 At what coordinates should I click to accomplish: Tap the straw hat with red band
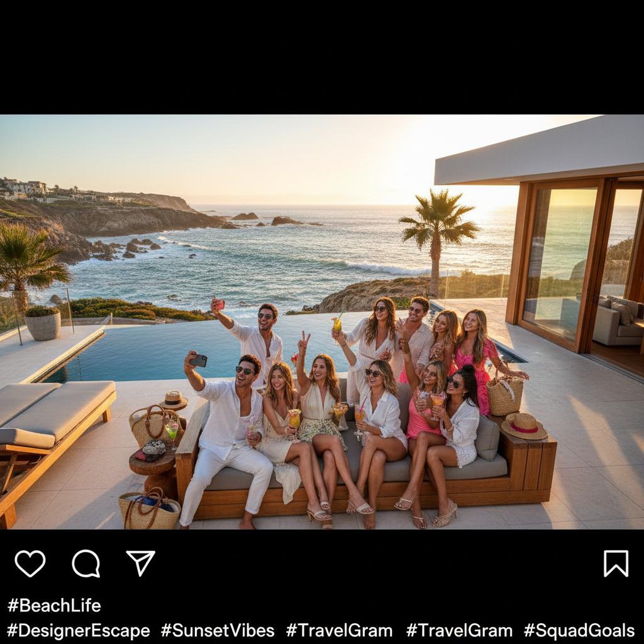tap(524, 426)
